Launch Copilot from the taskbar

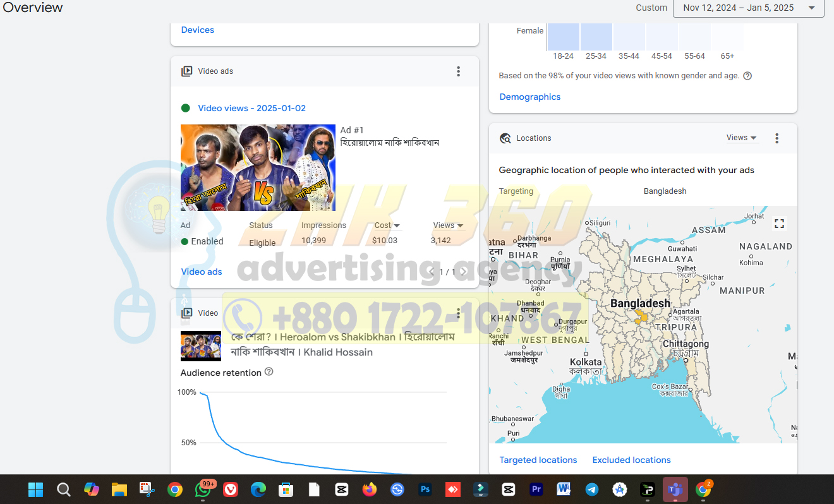(91, 489)
